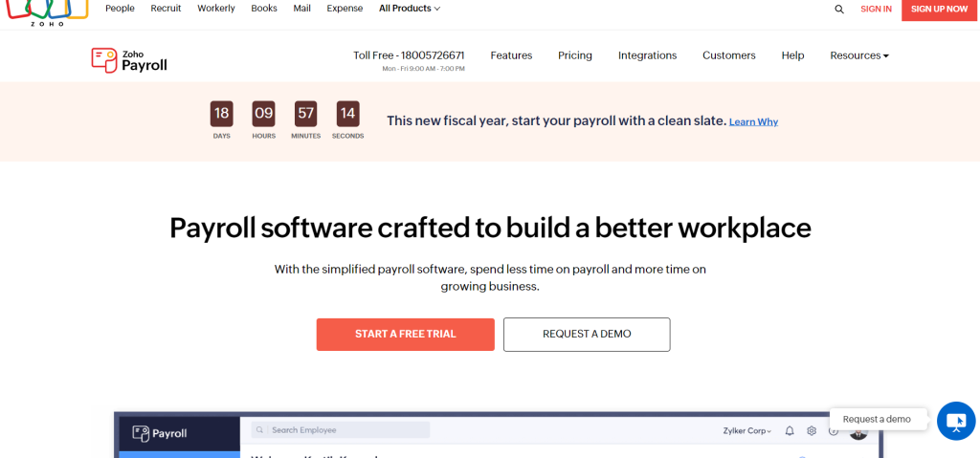Click the blue Request a demo chat icon

955,421
